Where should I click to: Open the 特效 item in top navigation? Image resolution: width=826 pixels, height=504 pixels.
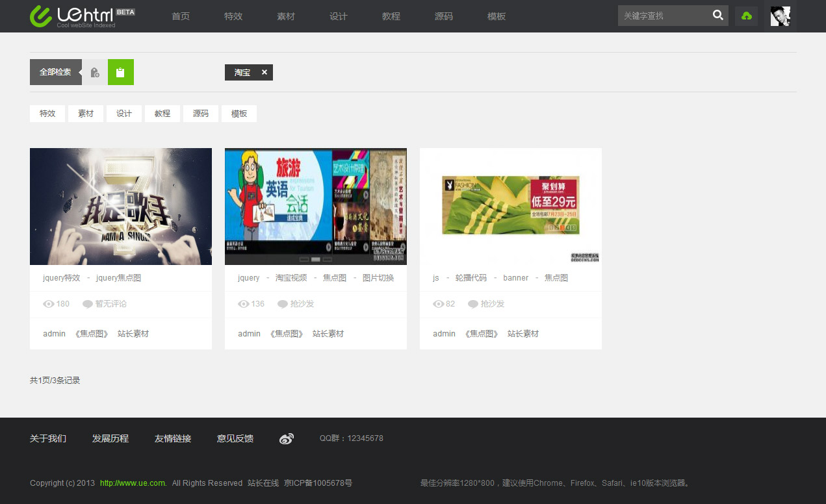coord(233,16)
